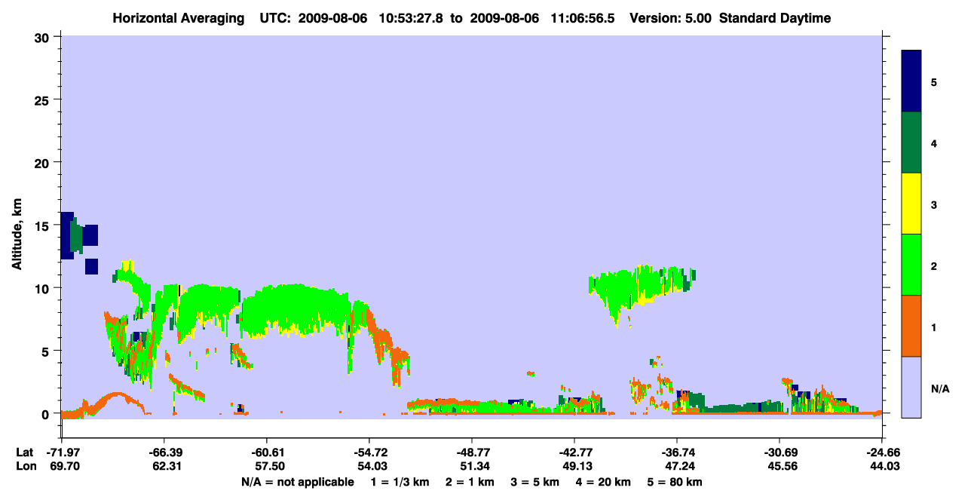Click latitude value '-24.66'

(882, 452)
